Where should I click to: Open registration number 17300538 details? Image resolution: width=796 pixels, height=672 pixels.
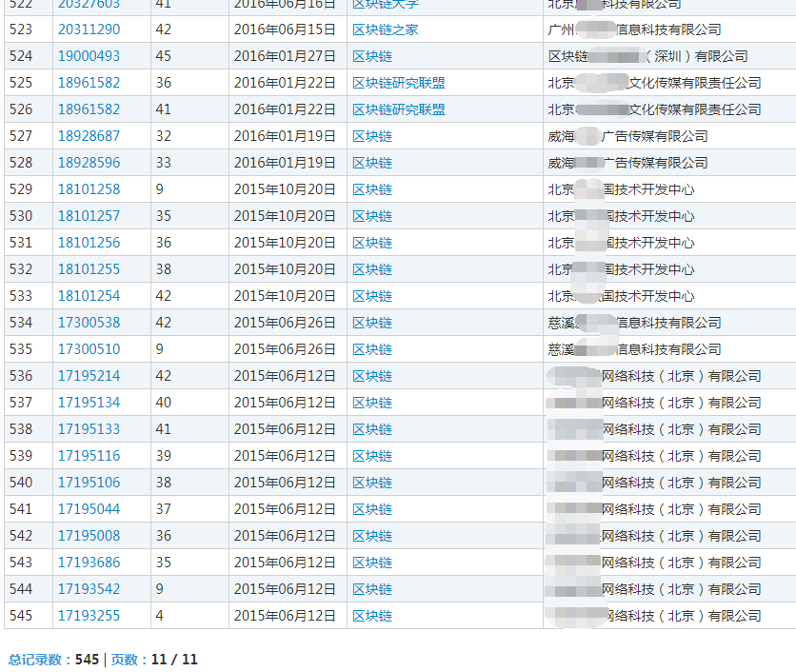tap(82, 322)
